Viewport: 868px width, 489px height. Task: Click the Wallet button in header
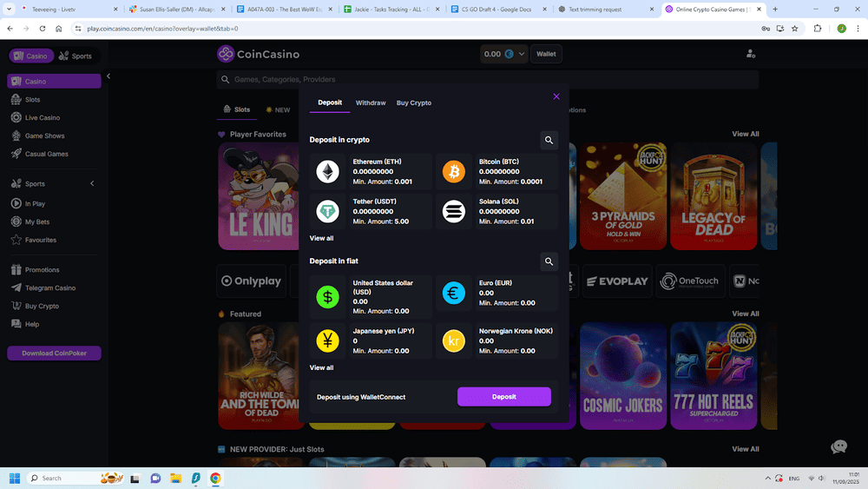click(x=546, y=54)
